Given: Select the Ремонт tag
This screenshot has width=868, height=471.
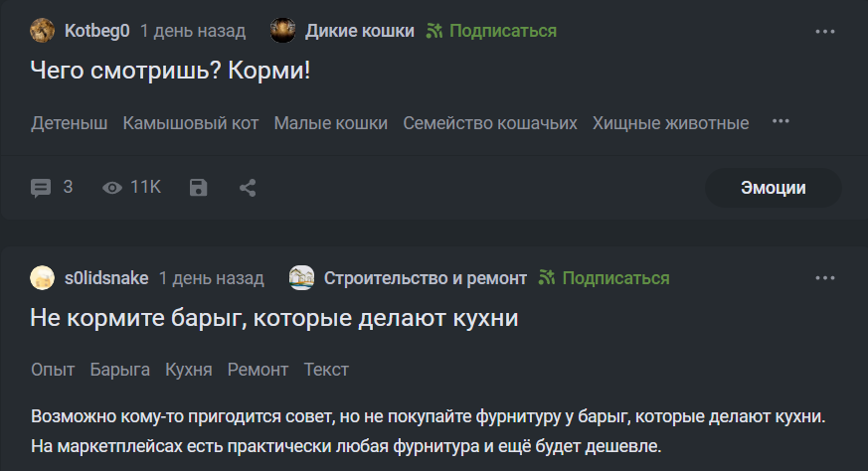Looking at the screenshot, I should [258, 370].
